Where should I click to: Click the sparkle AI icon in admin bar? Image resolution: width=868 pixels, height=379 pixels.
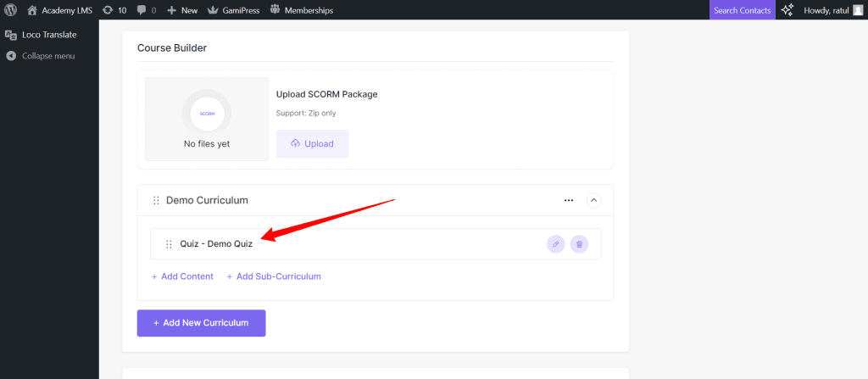point(787,10)
